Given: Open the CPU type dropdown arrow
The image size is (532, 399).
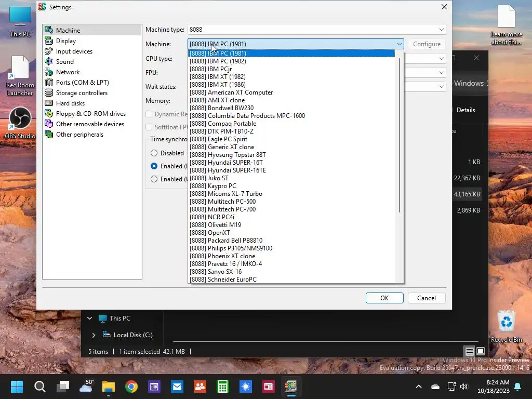Looking at the screenshot, I should coord(441,58).
